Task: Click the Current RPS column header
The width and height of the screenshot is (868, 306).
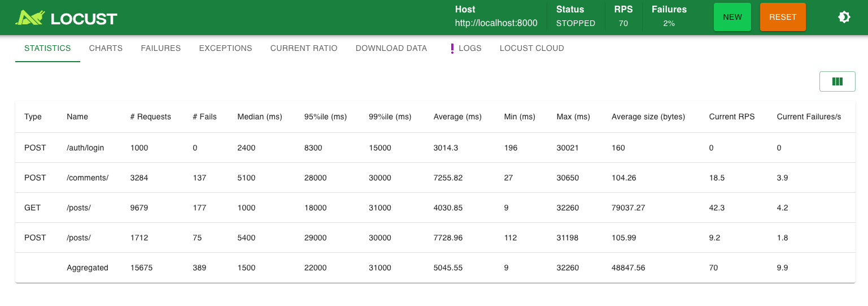Action: pyautogui.click(x=731, y=117)
